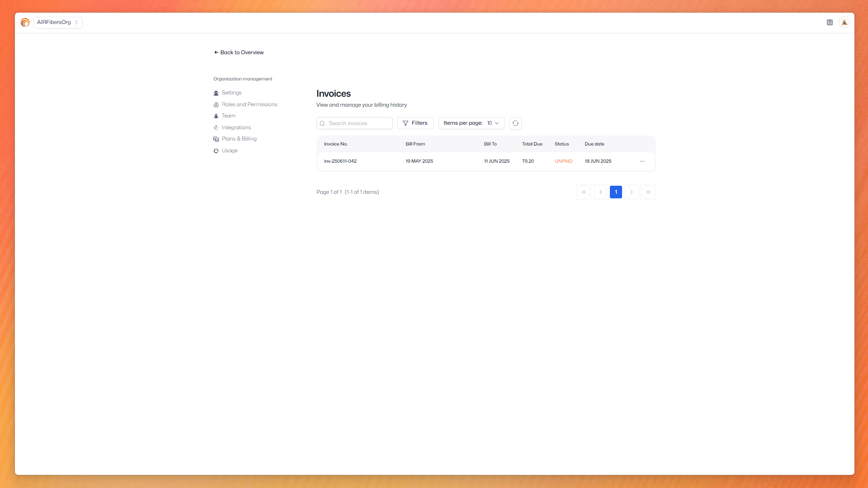Select page 1 pagination button

pyautogui.click(x=616, y=192)
